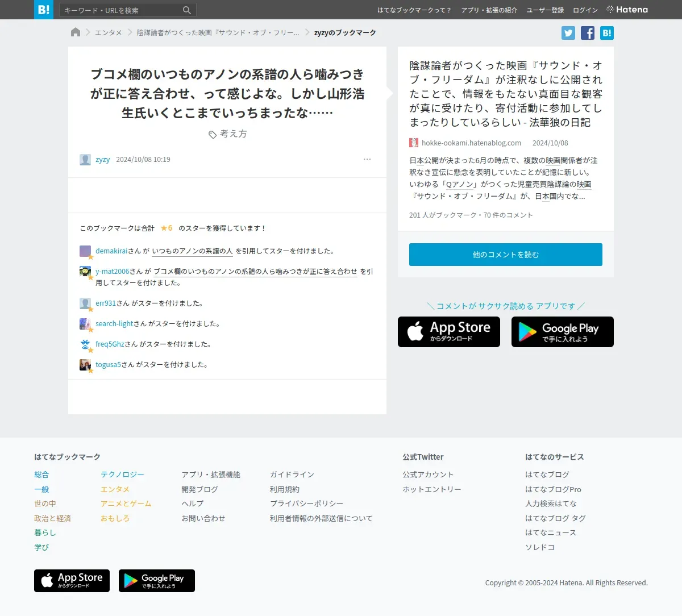The image size is (682, 616).
Task: Click hokke-ookami.hatenablog.com link
Action: 471,143
